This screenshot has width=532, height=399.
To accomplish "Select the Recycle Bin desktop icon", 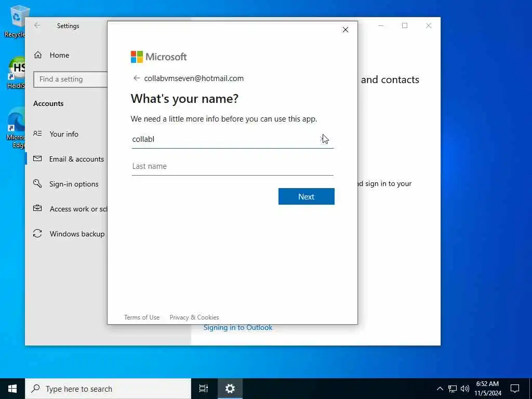I will [x=16, y=21].
